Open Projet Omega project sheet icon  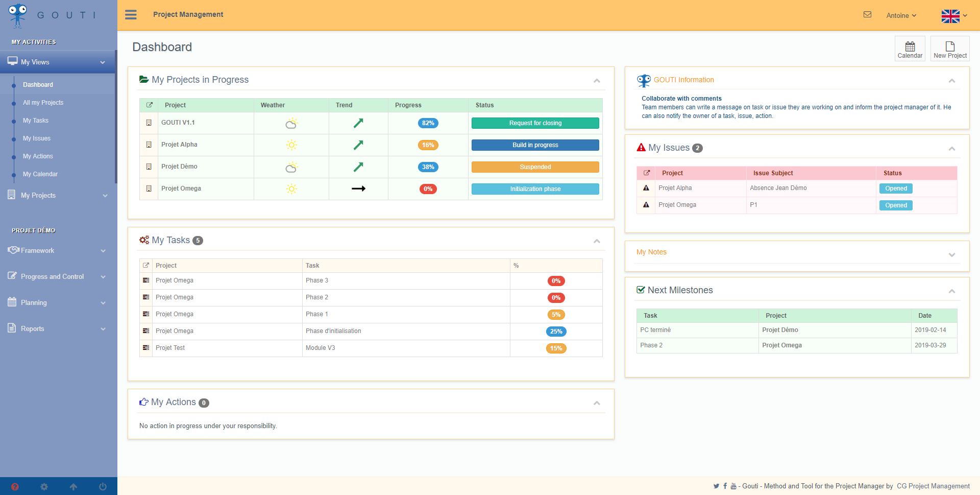coord(149,188)
